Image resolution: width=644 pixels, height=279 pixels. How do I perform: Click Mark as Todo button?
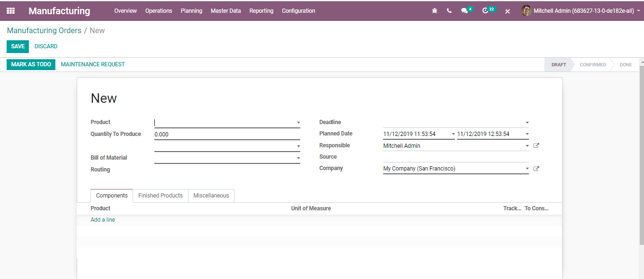31,64
